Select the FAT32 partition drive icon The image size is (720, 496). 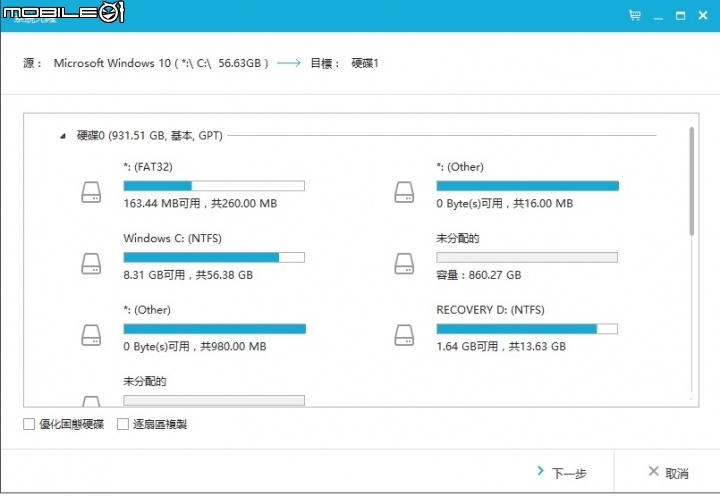[91, 192]
